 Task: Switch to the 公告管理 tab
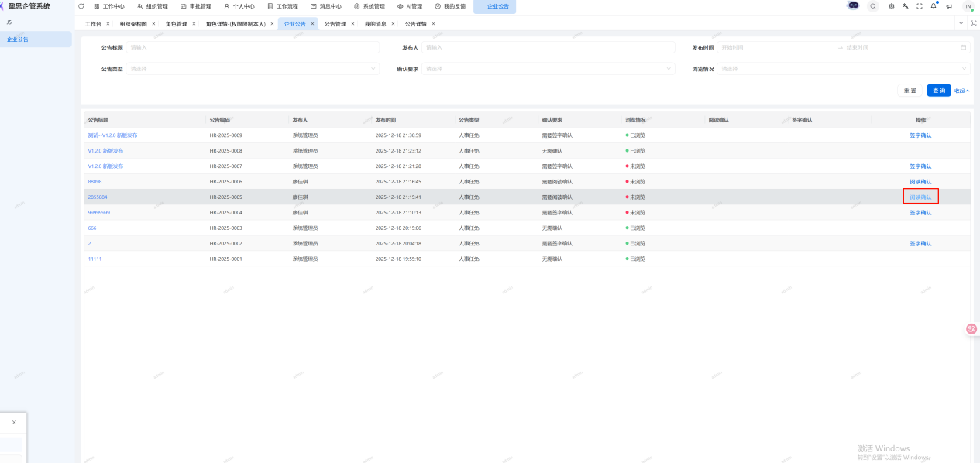pyautogui.click(x=335, y=24)
